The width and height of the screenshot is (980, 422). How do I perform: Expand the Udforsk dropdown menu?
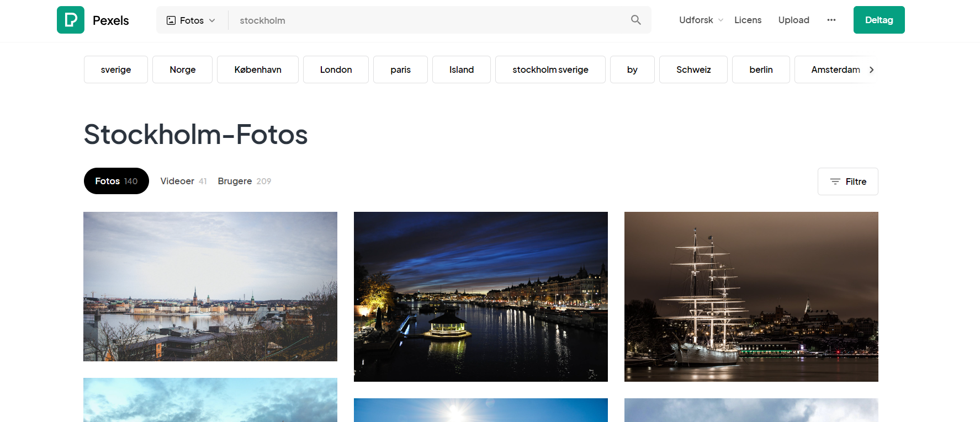700,20
